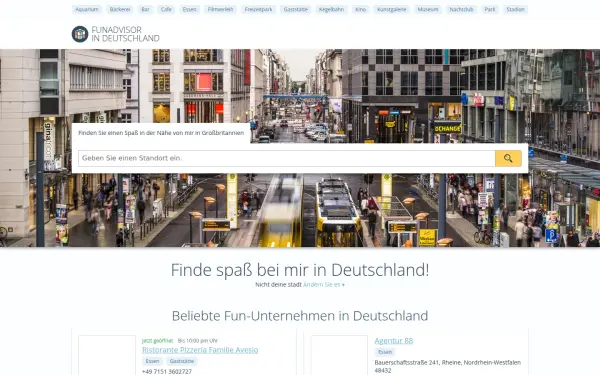Open the Agentur 88 thumbnail image
The height and width of the screenshot is (375, 600).
pos(339,355)
